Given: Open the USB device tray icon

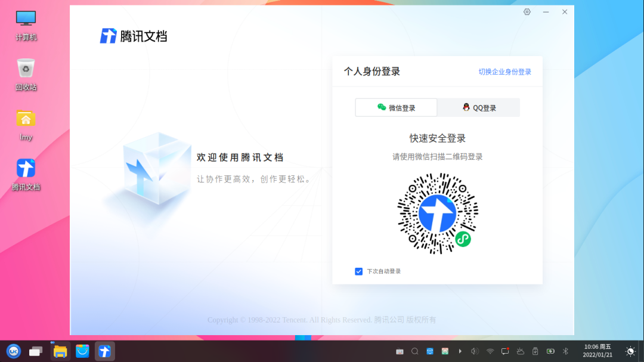Looking at the screenshot, I should (535, 351).
